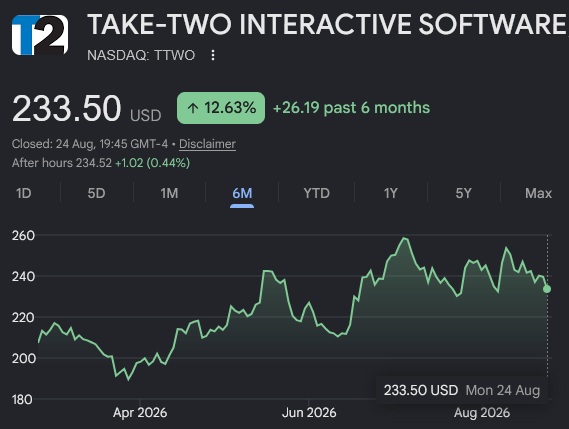This screenshot has width=569, height=429.
Task: Click the Take-Two T2 company logo
Action: pos(40,35)
